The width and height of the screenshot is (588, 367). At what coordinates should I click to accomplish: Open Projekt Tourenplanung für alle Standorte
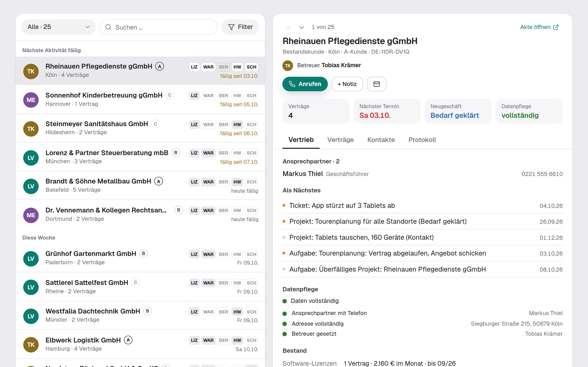(422, 222)
